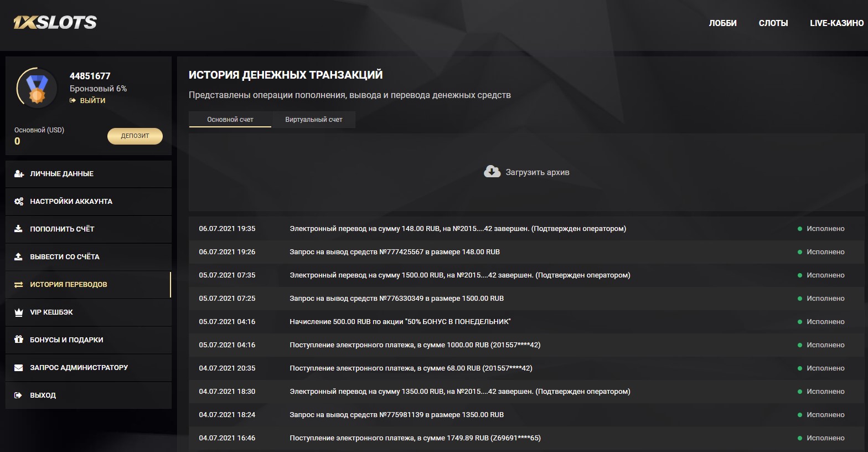Click the Выйти link under the account ID
Viewport: 868px width, 452px height.
[x=92, y=100]
